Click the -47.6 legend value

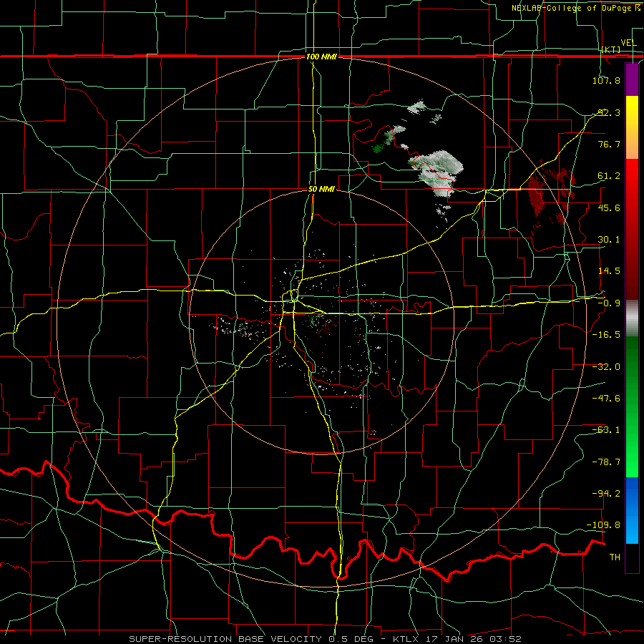click(606, 399)
